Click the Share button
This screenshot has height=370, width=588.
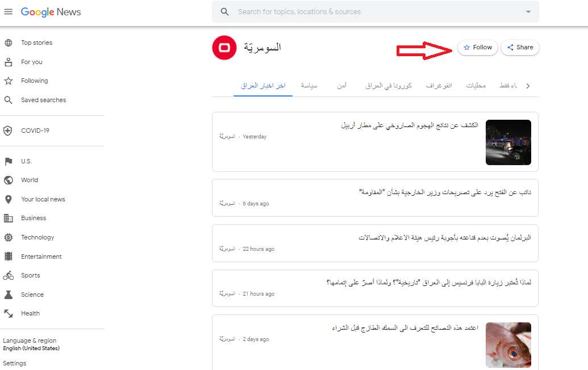pos(520,48)
